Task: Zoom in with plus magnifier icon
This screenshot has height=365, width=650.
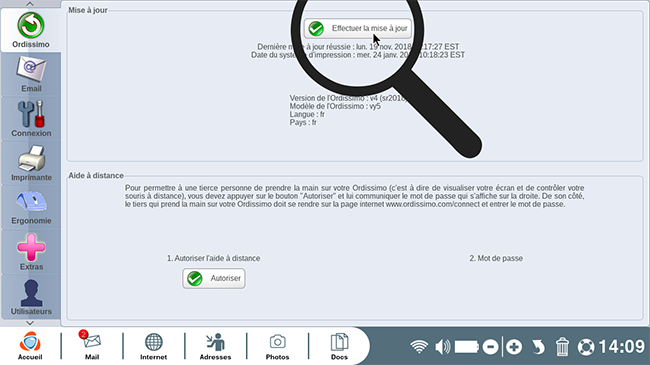Action: (514, 347)
